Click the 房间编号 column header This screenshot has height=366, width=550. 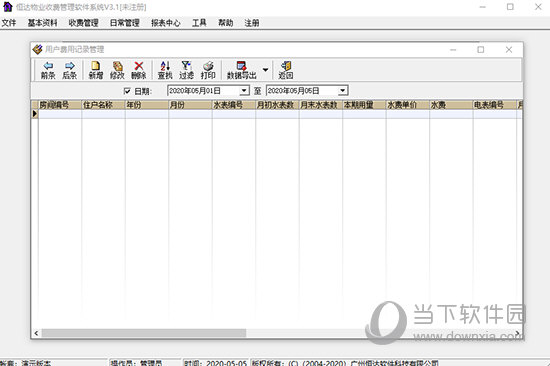tap(60, 105)
